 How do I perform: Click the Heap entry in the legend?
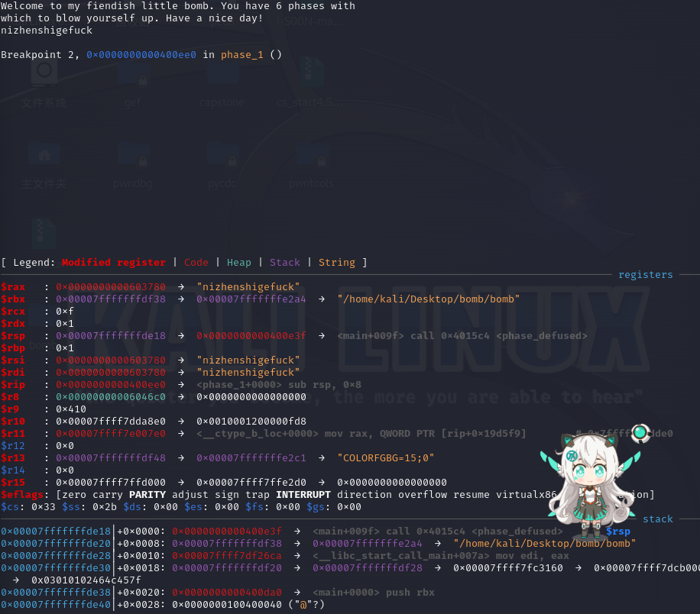click(x=238, y=262)
